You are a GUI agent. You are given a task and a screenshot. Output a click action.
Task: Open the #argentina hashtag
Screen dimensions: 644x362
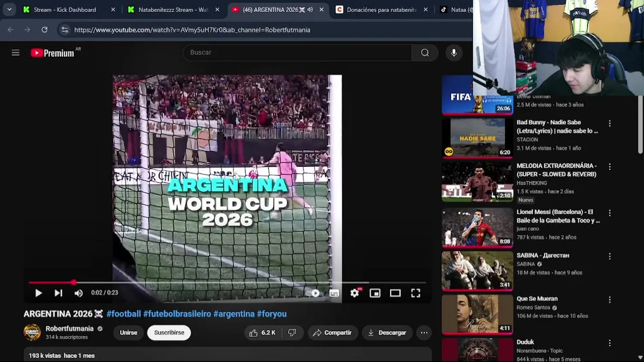(x=234, y=314)
